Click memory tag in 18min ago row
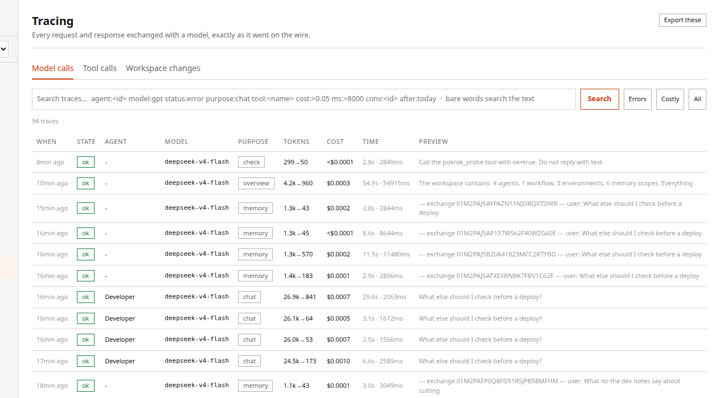Screen dimensions: 720x398 click(255, 386)
